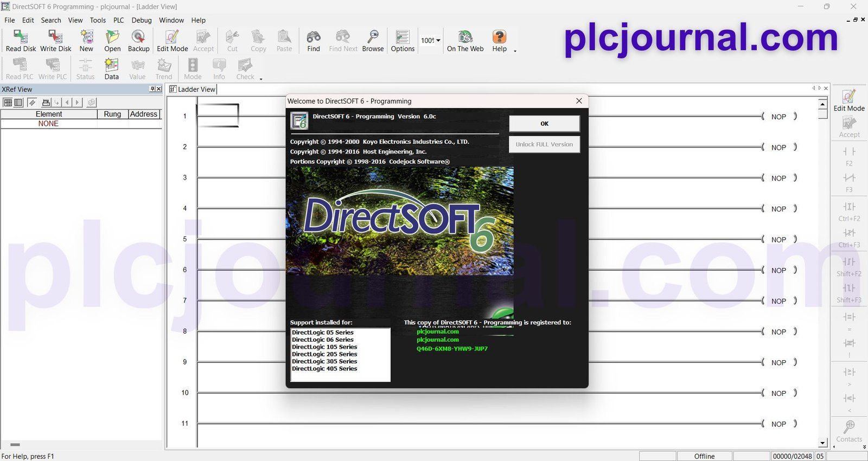Screen dimensions: 868x461
Task: Click the Backup toolbar icon
Action: pos(138,41)
